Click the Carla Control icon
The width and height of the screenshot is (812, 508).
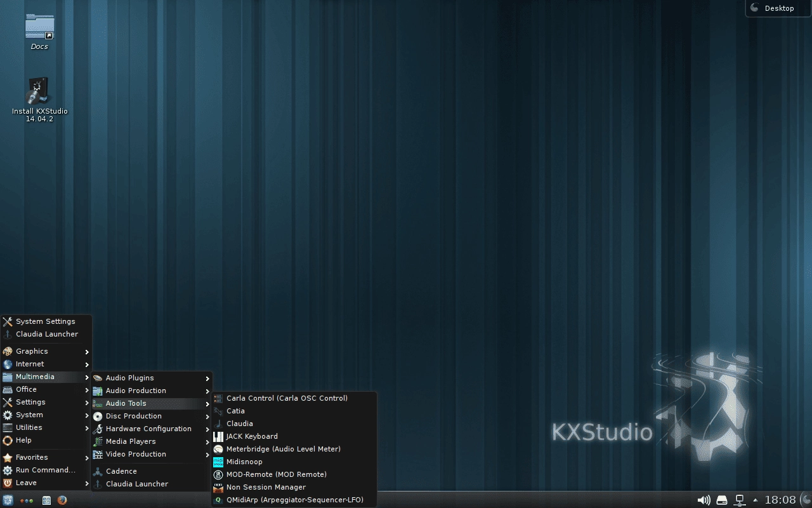click(x=218, y=398)
